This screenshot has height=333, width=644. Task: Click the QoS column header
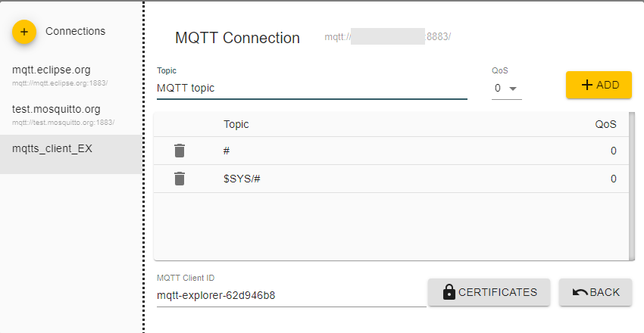tap(605, 124)
